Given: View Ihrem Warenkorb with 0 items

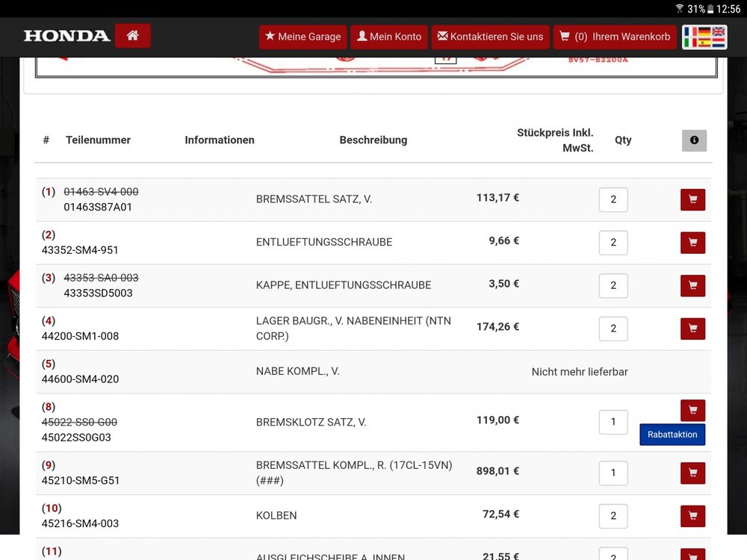Looking at the screenshot, I should (x=615, y=37).
